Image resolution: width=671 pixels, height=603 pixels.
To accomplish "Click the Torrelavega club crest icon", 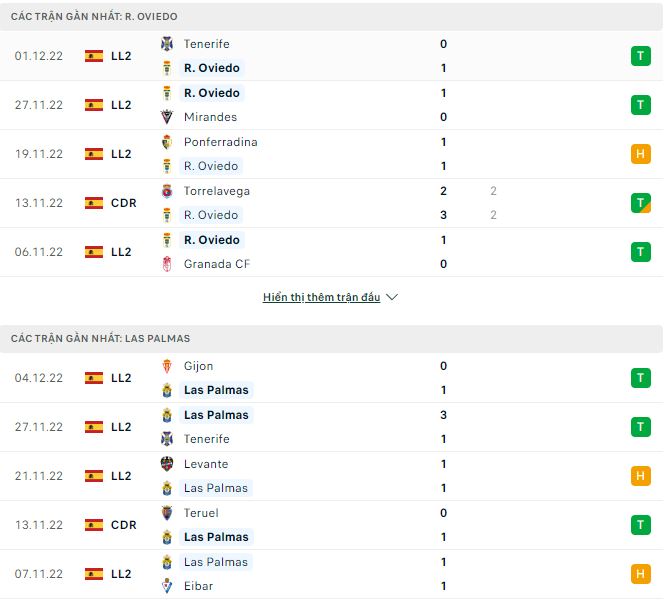I will [167, 191].
